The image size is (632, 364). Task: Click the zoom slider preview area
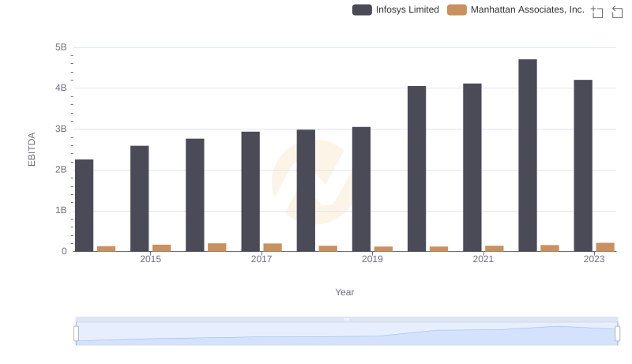click(x=347, y=334)
